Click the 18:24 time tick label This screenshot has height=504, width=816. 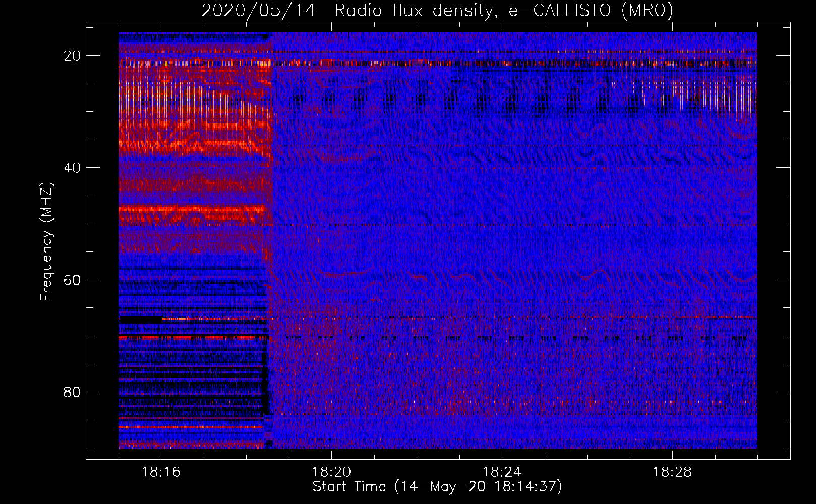pos(502,472)
